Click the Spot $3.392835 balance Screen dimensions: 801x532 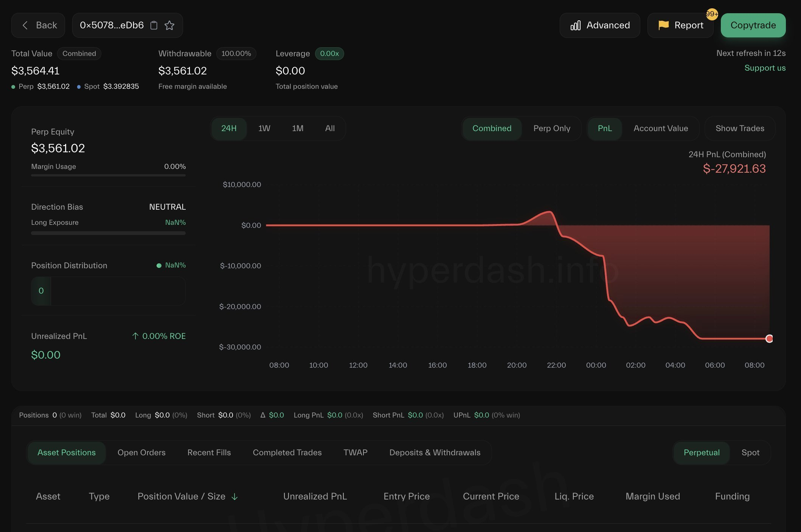tap(108, 87)
